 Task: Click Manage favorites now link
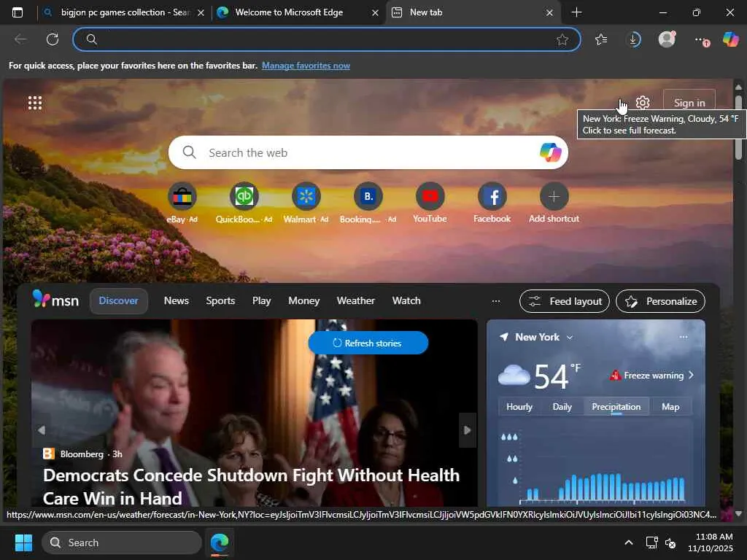(x=306, y=66)
